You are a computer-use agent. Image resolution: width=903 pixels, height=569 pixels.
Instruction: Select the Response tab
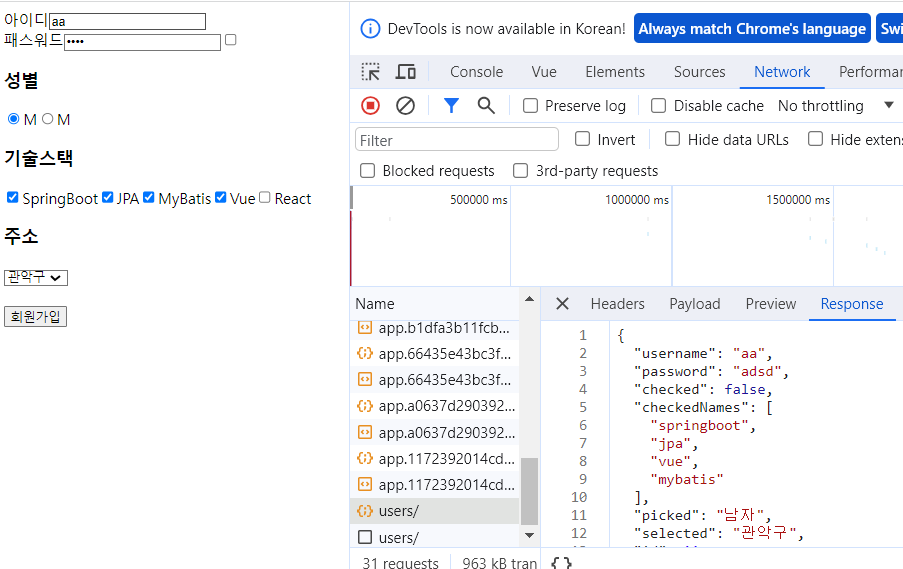pyautogui.click(x=852, y=304)
